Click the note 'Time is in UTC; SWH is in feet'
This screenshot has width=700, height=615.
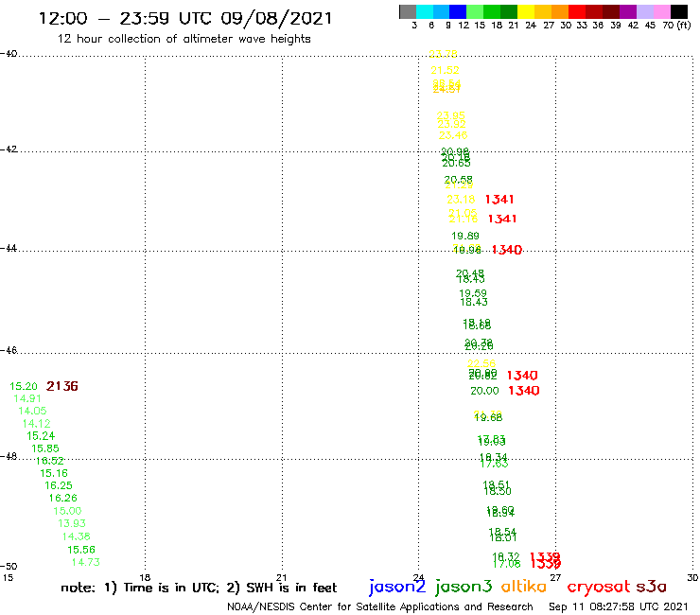click(x=199, y=588)
